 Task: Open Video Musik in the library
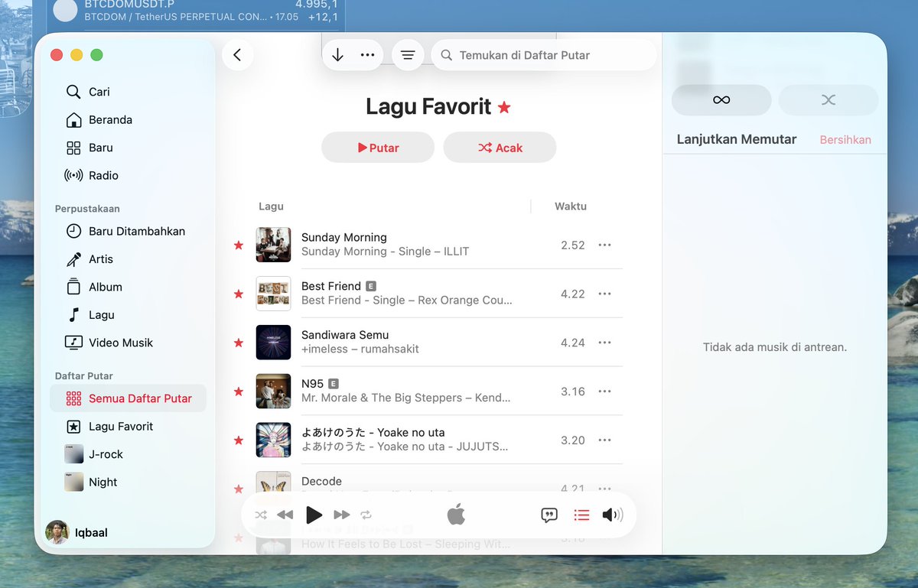coord(128,343)
